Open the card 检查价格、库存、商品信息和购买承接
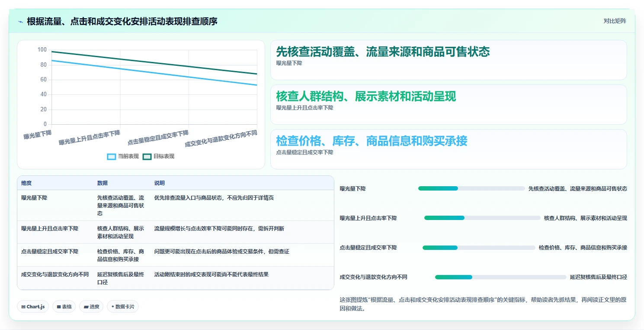This screenshot has width=644, height=330. coord(449,149)
